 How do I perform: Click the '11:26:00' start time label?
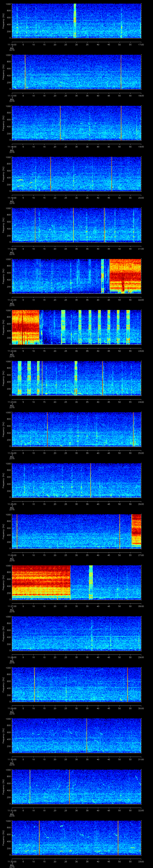pyautogui.click(x=12, y=555)
